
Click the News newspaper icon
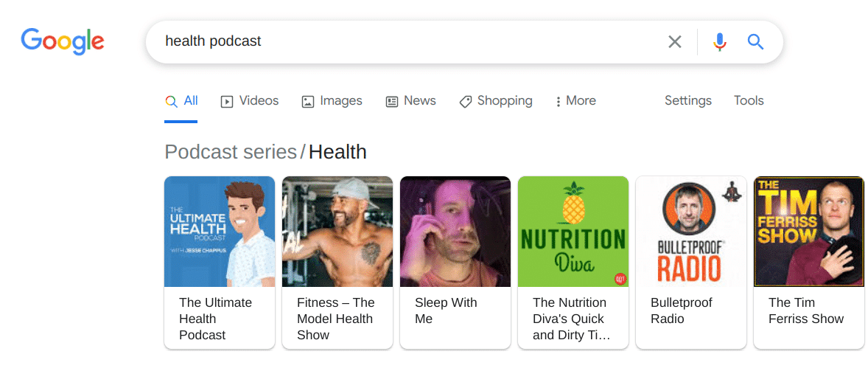[392, 102]
